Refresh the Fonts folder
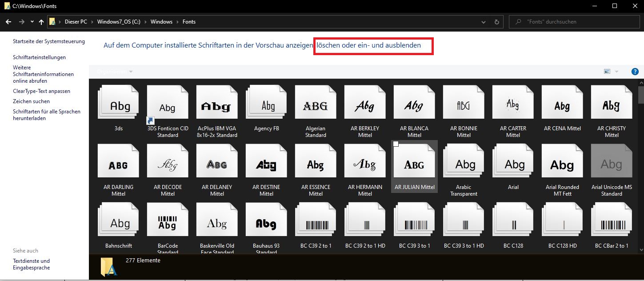This screenshot has width=644, height=281. 497,22
